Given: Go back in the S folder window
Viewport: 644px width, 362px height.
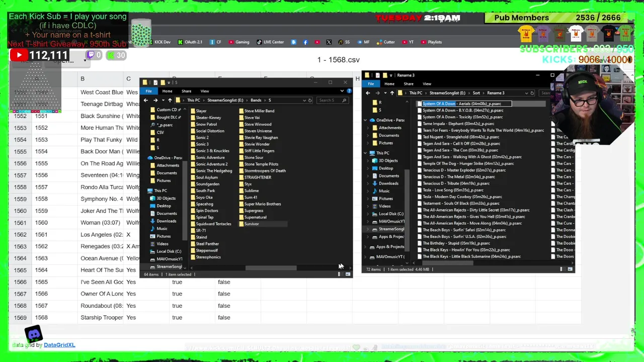Looking at the screenshot, I should click(146, 100).
